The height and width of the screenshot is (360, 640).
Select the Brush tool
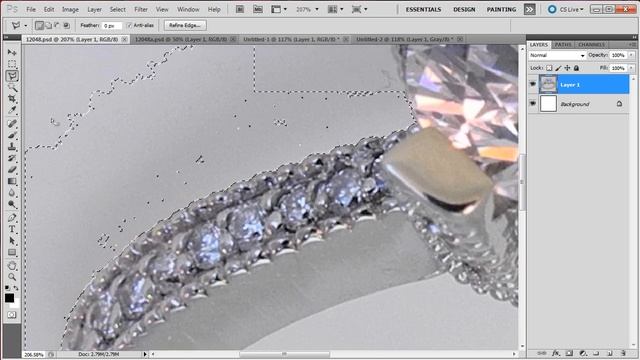point(12,135)
